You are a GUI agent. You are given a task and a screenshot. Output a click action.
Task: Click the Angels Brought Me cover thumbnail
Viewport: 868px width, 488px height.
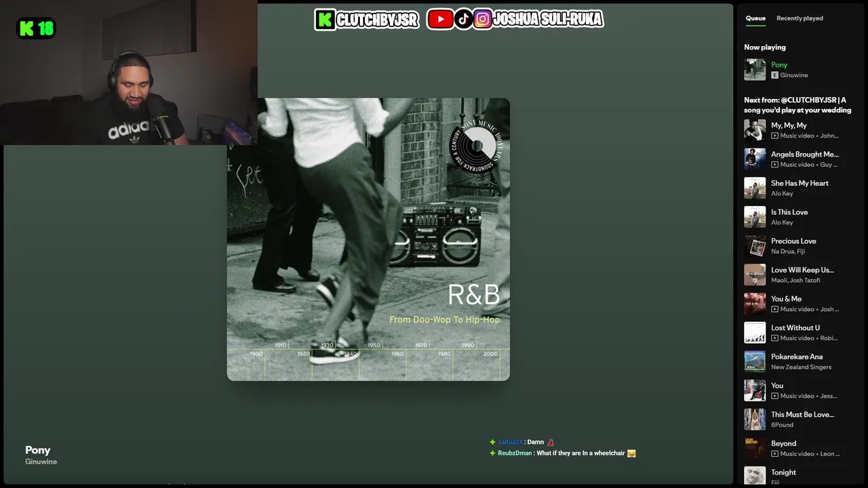coord(755,159)
